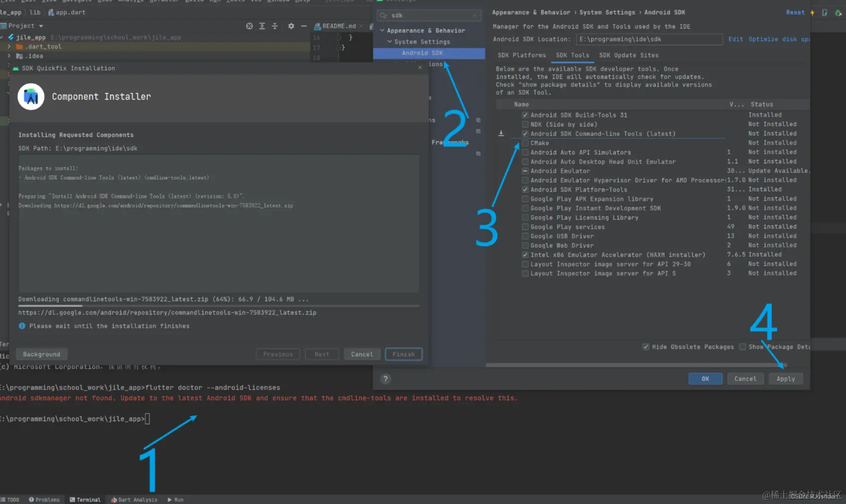
Task: Click the Project panel window icon
Action: (3, 26)
